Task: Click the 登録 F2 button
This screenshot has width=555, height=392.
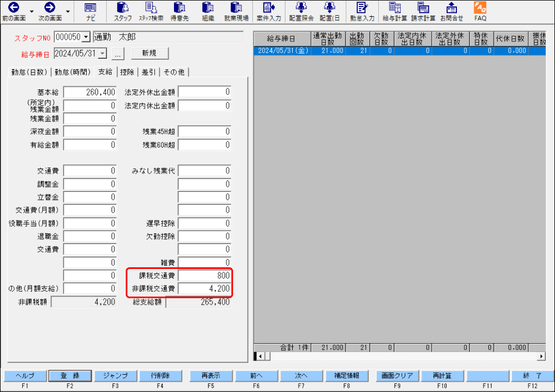Action: [x=70, y=376]
